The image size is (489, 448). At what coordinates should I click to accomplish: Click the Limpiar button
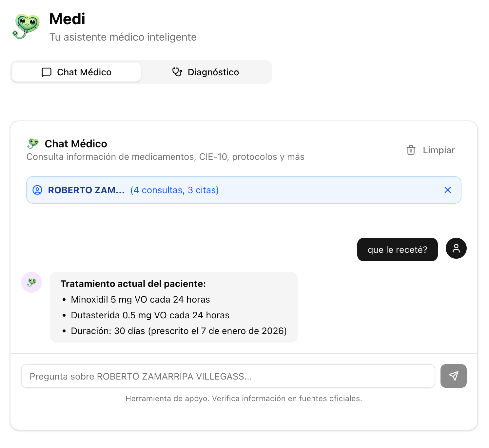pyautogui.click(x=430, y=150)
